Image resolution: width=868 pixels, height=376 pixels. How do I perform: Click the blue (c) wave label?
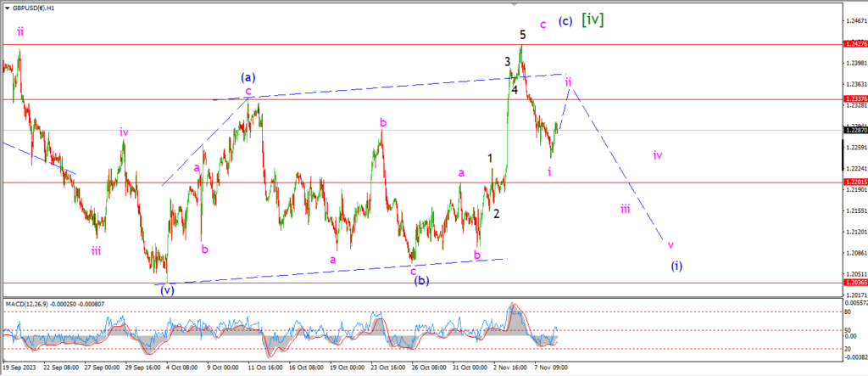coord(565,21)
